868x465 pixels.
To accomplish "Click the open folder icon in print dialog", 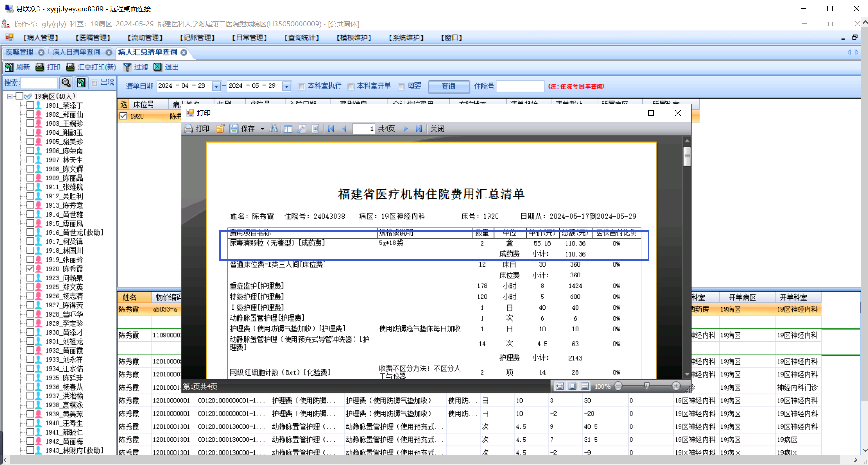I will tap(220, 129).
